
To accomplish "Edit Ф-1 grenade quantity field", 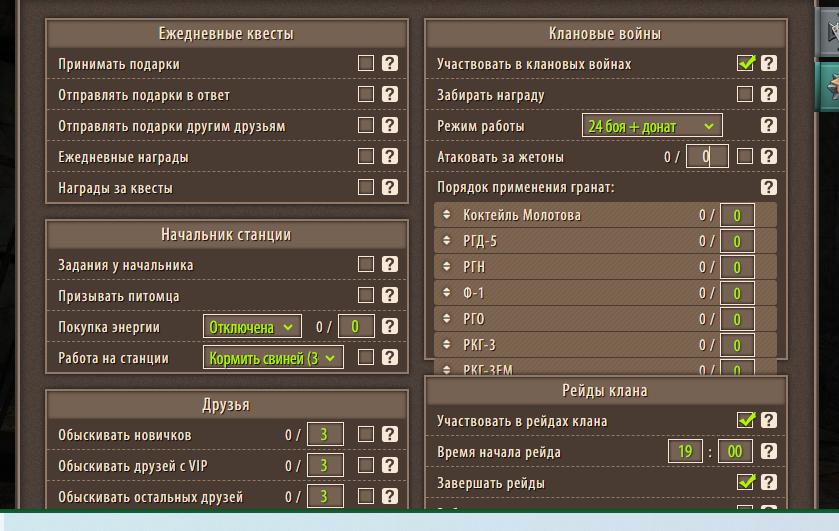I will coord(737,293).
